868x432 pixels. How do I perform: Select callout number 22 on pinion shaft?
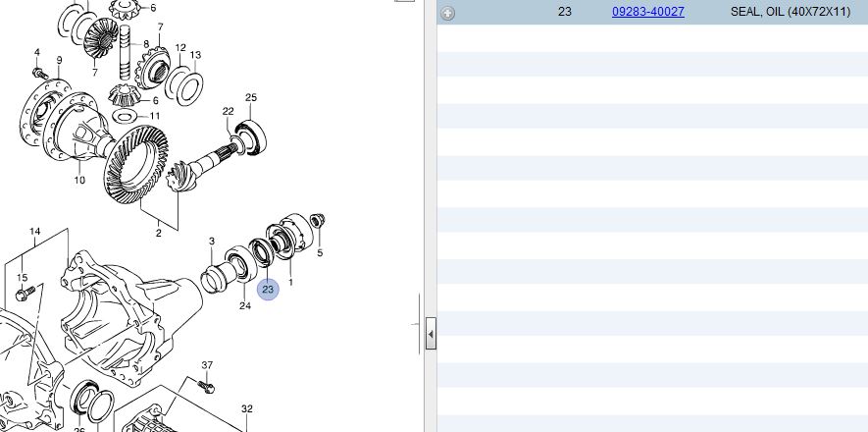tap(228, 111)
